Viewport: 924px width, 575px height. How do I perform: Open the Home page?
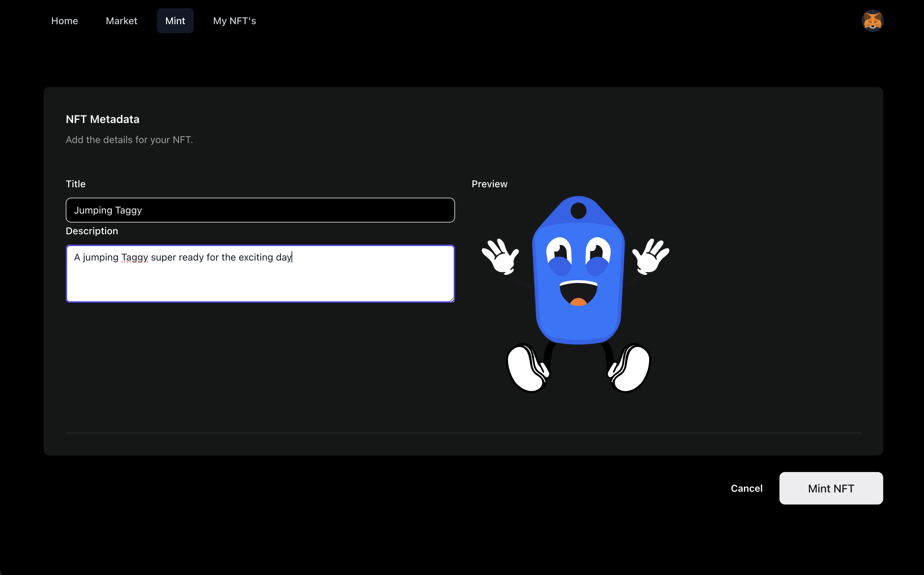click(x=64, y=21)
